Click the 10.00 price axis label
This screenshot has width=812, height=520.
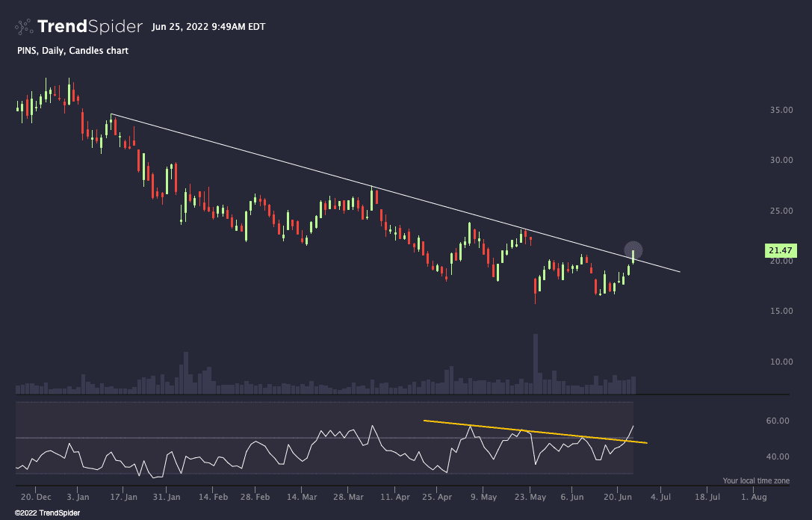coord(781,362)
